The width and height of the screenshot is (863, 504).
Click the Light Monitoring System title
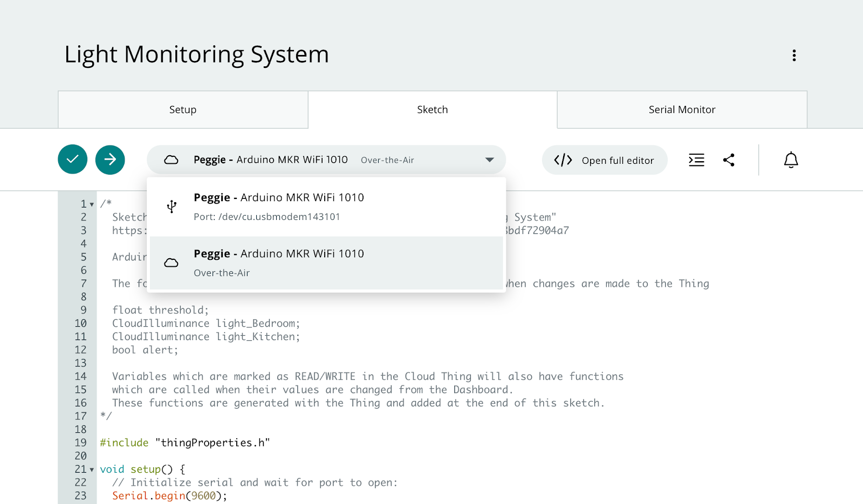click(x=197, y=54)
